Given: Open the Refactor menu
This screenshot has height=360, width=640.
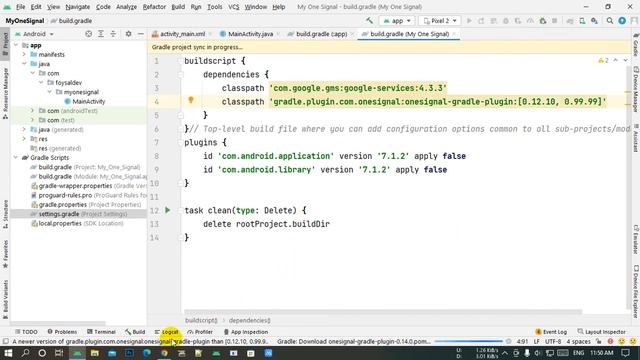Looking at the screenshot, I should tap(154, 7).
